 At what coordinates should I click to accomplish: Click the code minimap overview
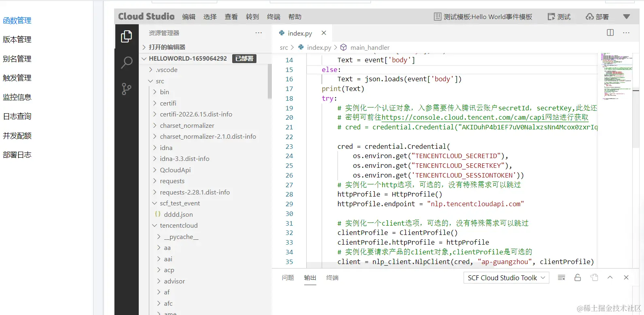(617, 77)
